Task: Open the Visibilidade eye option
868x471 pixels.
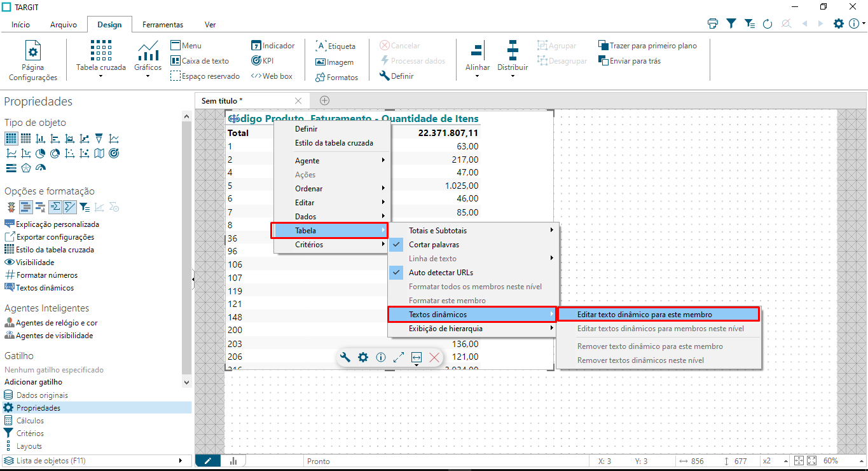Action: [x=29, y=263]
